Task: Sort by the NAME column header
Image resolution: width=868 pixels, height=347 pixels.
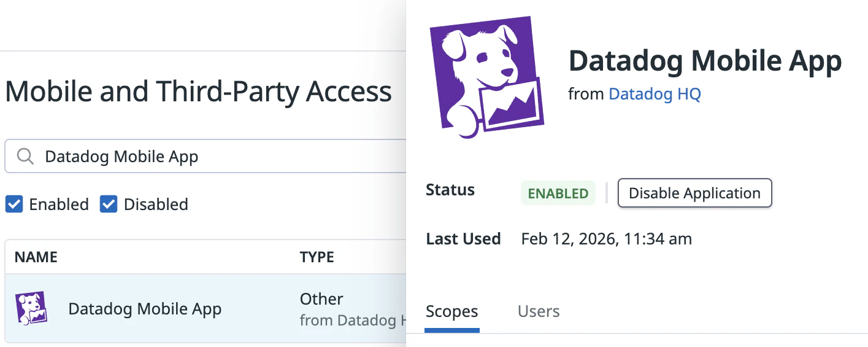Action: pos(36,257)
